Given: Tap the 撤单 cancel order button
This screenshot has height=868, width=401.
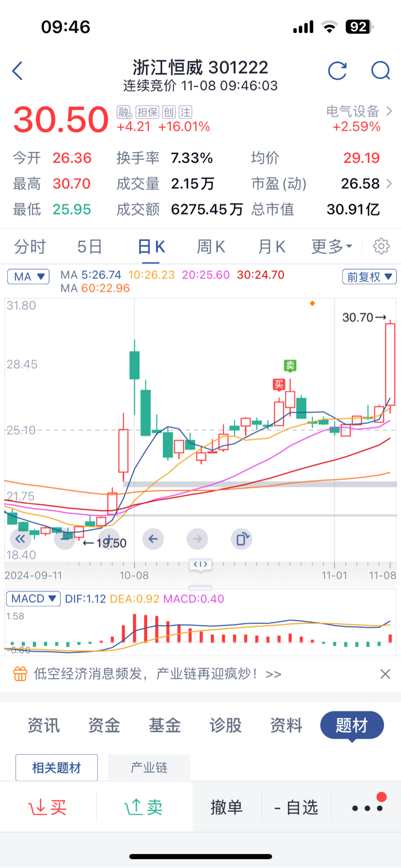Looking at the screenshot, I should [x=227, y=807].
